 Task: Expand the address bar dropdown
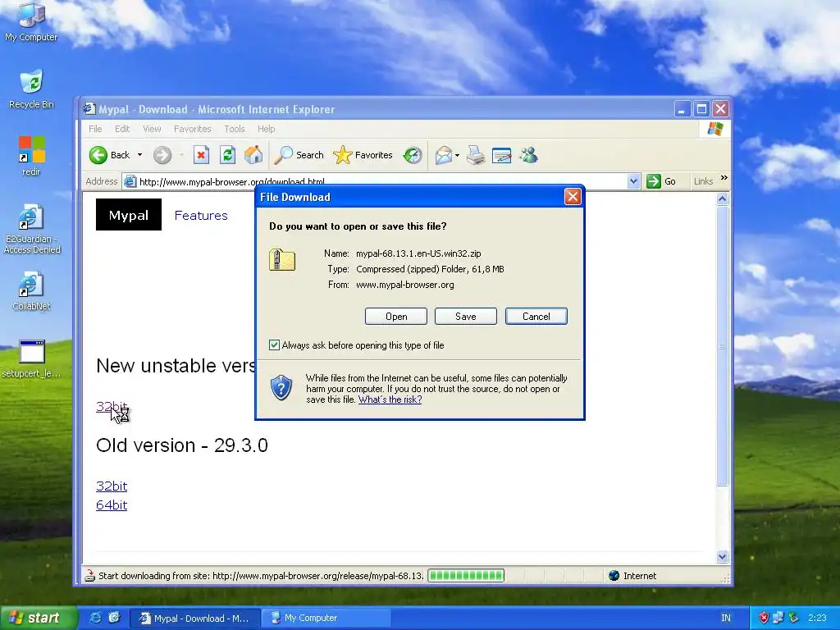pyautogui.click(x=634, y=181)
